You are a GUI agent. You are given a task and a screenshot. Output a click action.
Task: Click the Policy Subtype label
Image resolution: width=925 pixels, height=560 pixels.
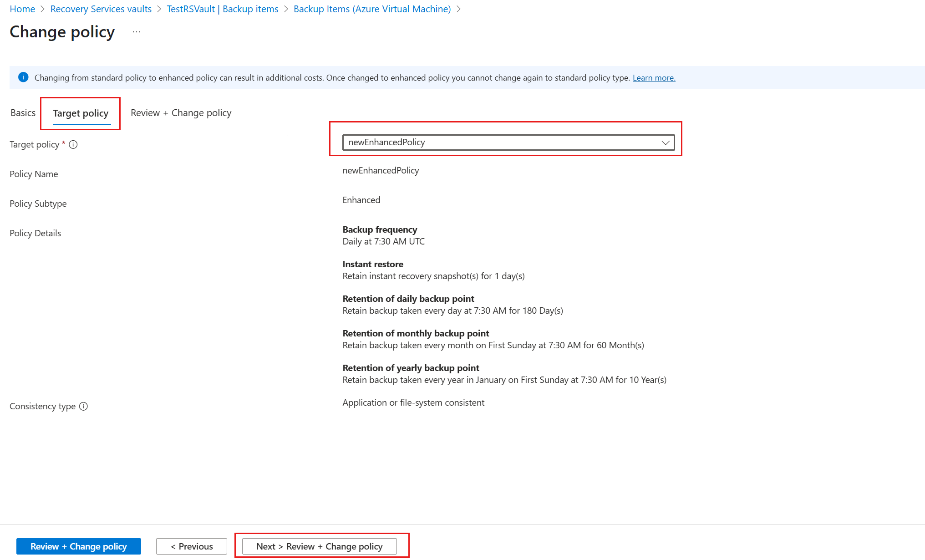[x=38, y=204]
